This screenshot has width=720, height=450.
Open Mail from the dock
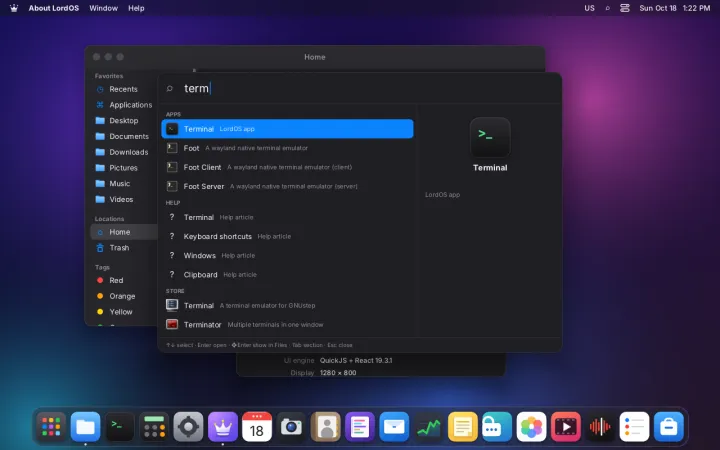(x=394, y=427)
